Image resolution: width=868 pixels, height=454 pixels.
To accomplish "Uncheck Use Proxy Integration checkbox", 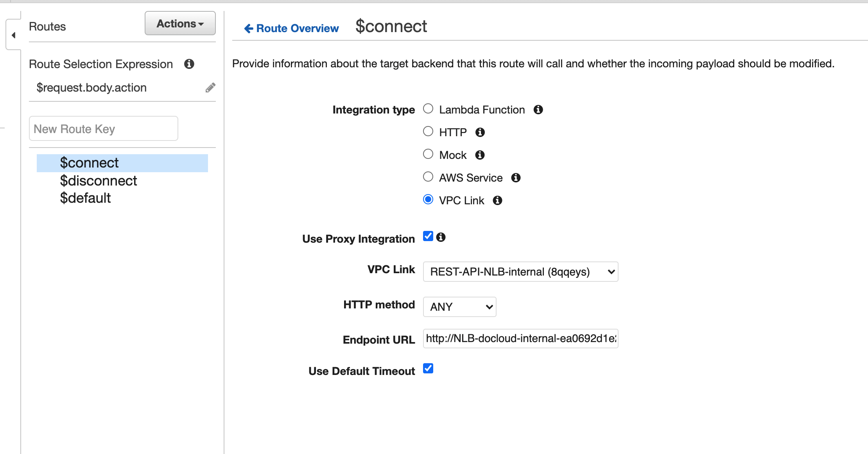I will [428, 236].
